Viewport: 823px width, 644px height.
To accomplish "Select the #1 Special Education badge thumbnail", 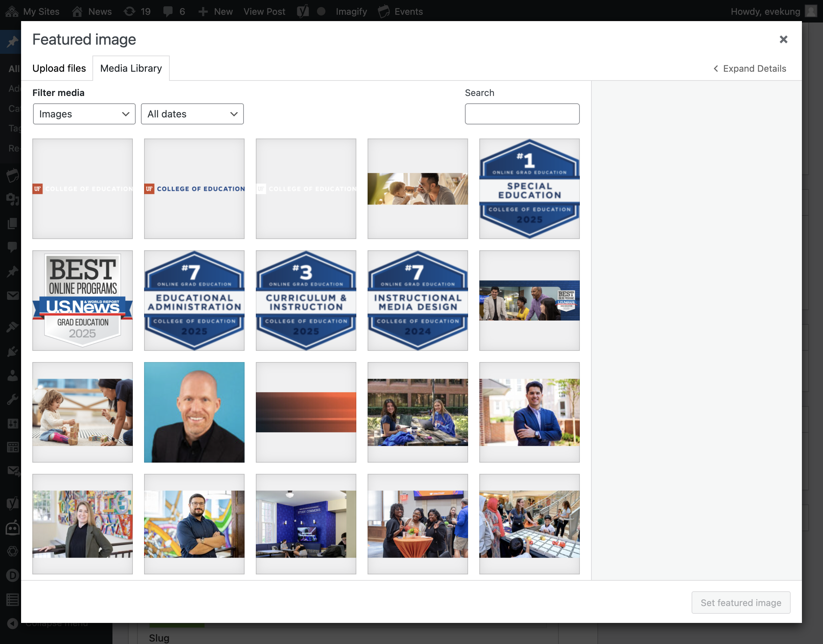I will pyautogui.click(x=530, y=188).
